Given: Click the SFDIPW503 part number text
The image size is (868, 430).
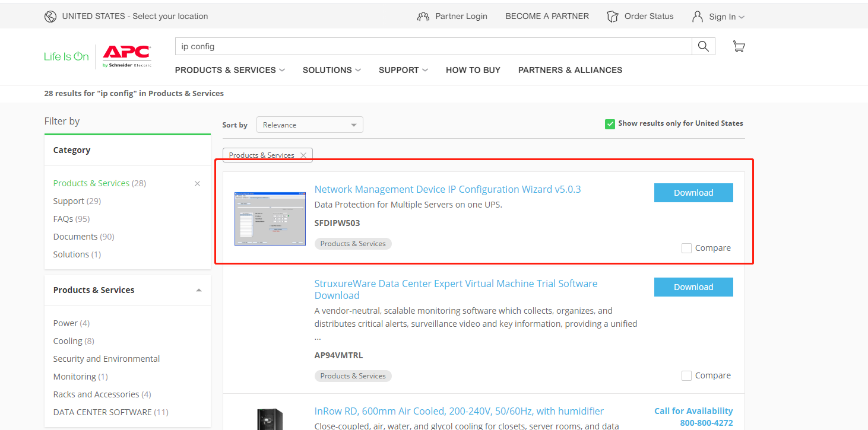Looking at the screenshot, I should 337,223.
